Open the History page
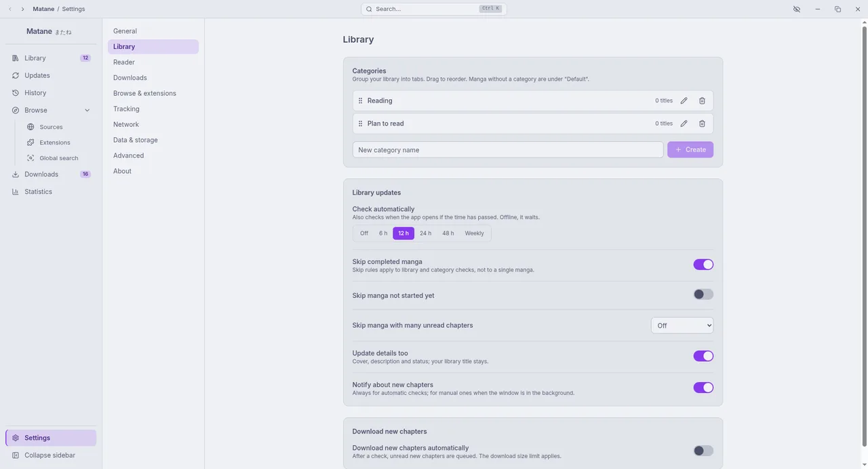868x469 pixels. click(51, 93)
